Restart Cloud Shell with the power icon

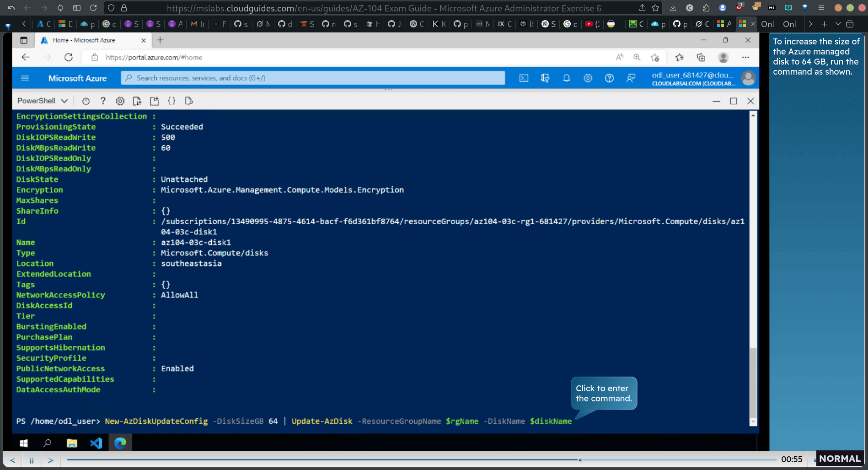[86, 101]
